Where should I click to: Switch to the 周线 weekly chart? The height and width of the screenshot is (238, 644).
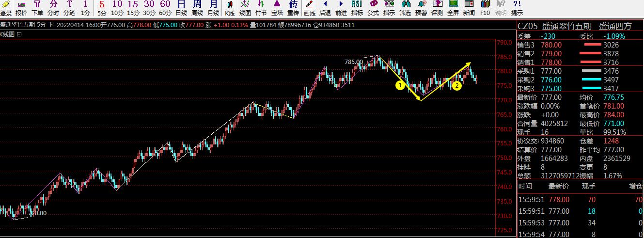tap(197, 8)
